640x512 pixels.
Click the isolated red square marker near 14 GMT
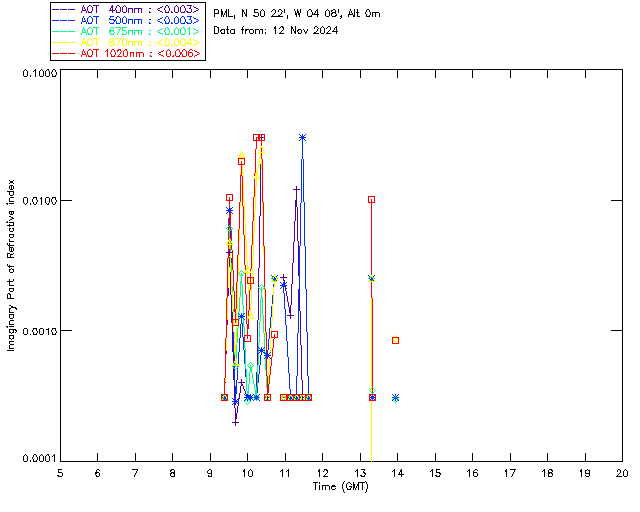(x=396, y=340)
